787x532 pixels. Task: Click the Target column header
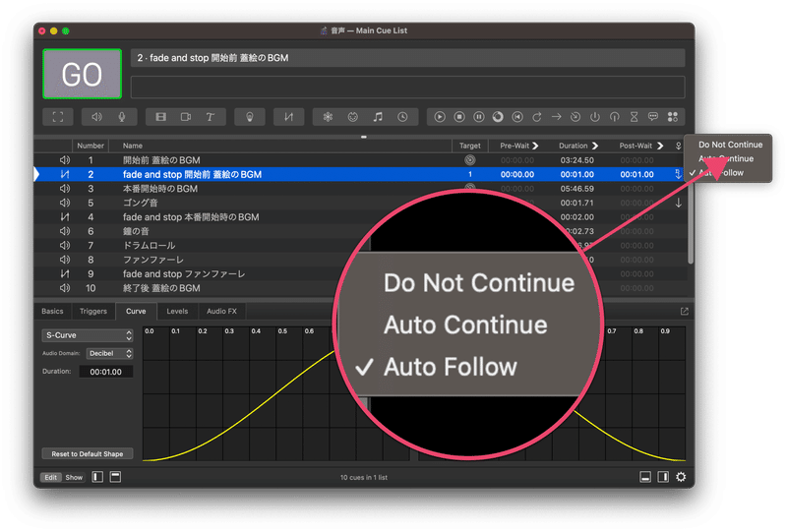coord(470,146)
